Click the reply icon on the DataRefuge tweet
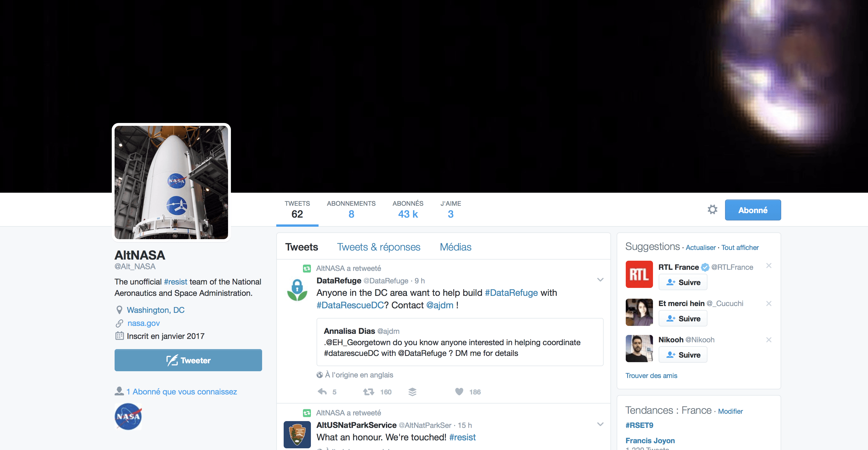 (x=322, y=391)
